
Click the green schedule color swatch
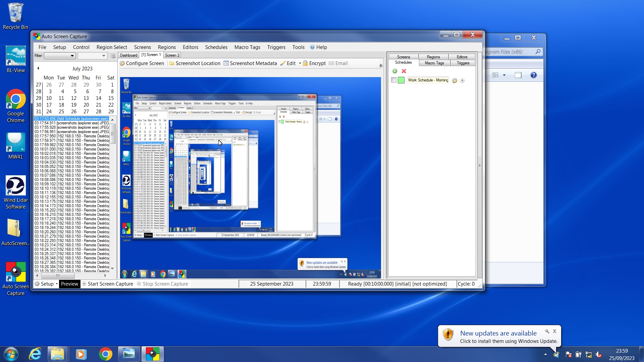401,80
